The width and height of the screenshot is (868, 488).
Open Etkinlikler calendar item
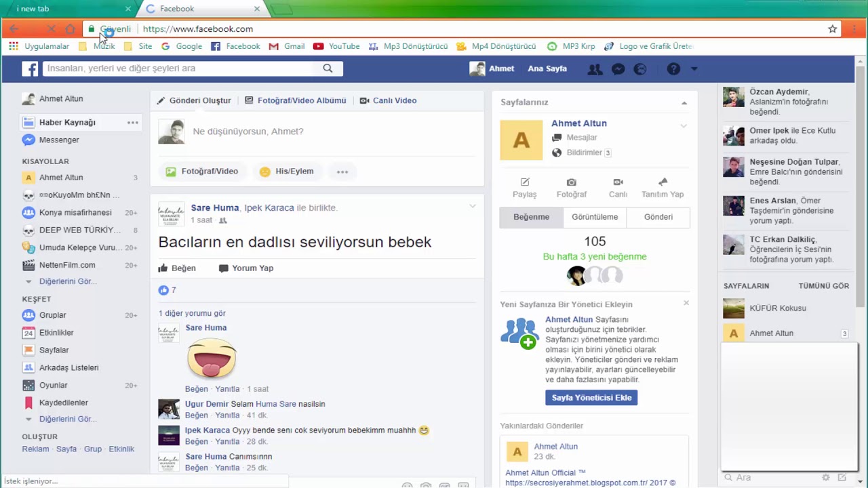coord(56,333)
